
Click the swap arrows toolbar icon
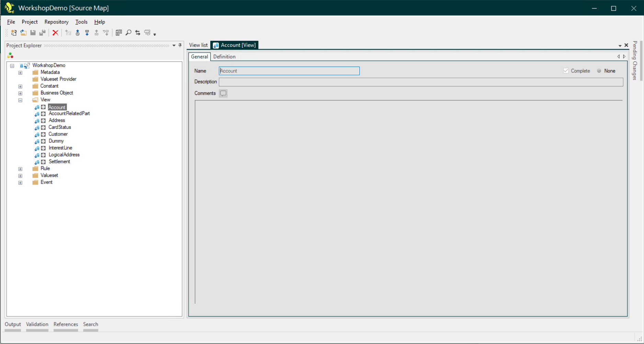coord(138,33)
